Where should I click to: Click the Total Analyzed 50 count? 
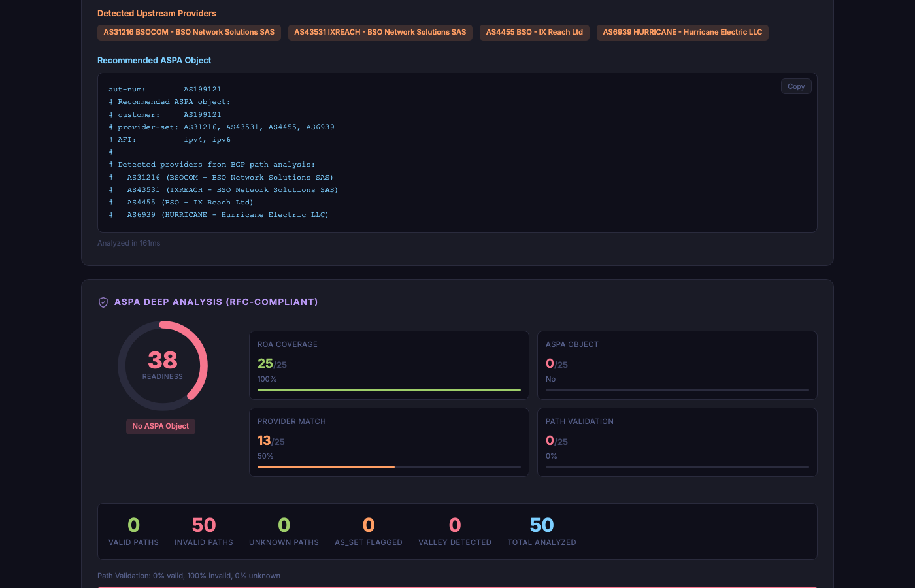[542, 525]
